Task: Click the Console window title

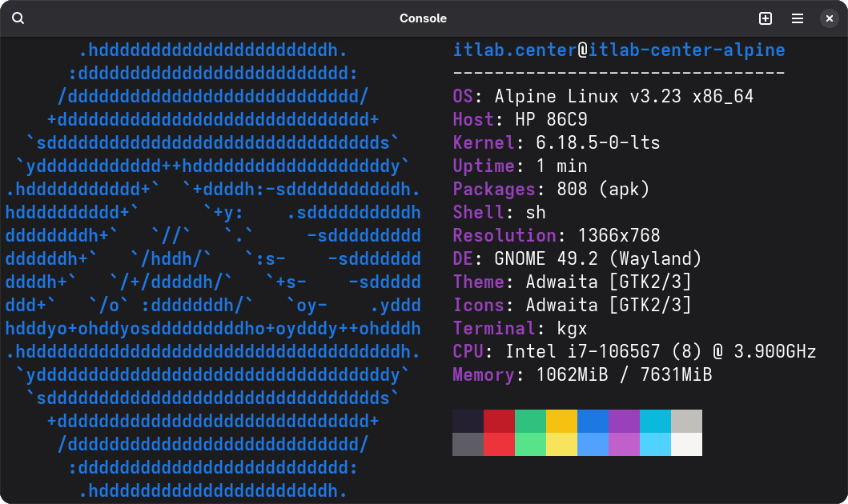Action: coord(423,18)
